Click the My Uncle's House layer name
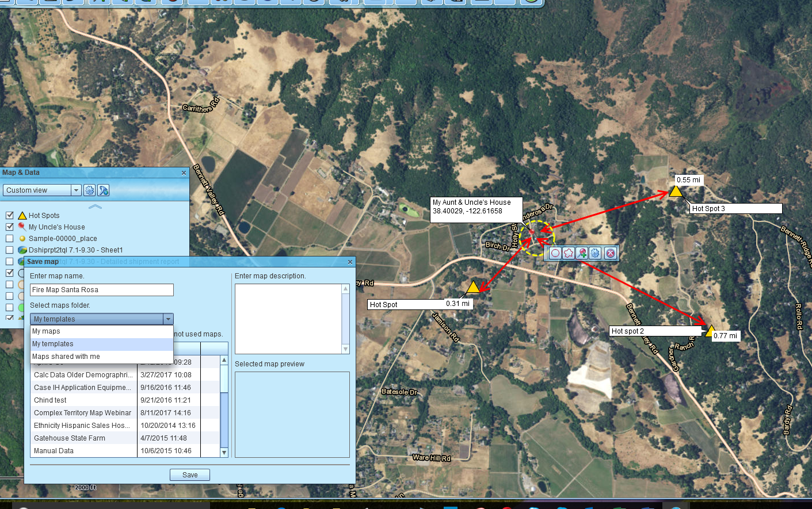812x509 pixels. (x=57, y=227)
